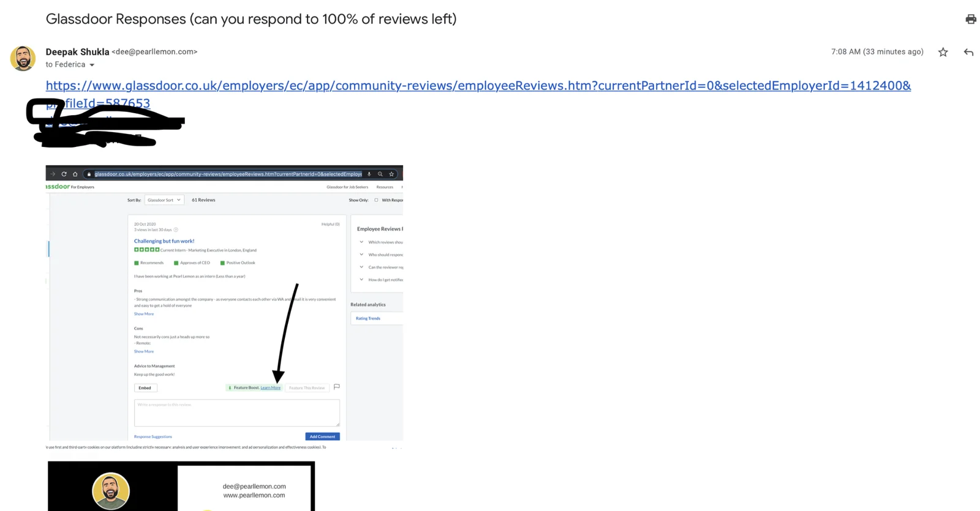980x511 pixels.
Task: Click the 7:08 AM timestamp
Action: (x=877, y=52)
